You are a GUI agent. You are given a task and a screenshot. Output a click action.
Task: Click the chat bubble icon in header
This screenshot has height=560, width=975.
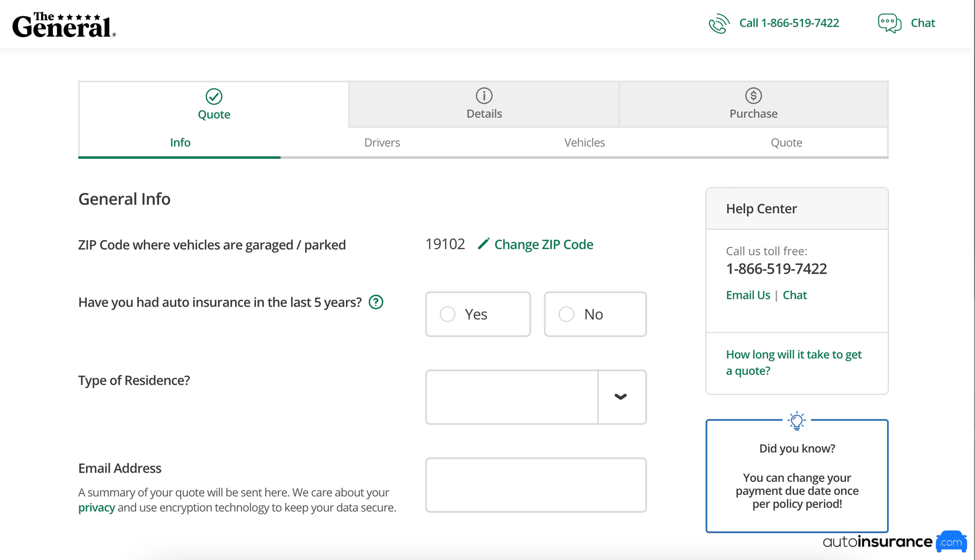click(889, 23)
